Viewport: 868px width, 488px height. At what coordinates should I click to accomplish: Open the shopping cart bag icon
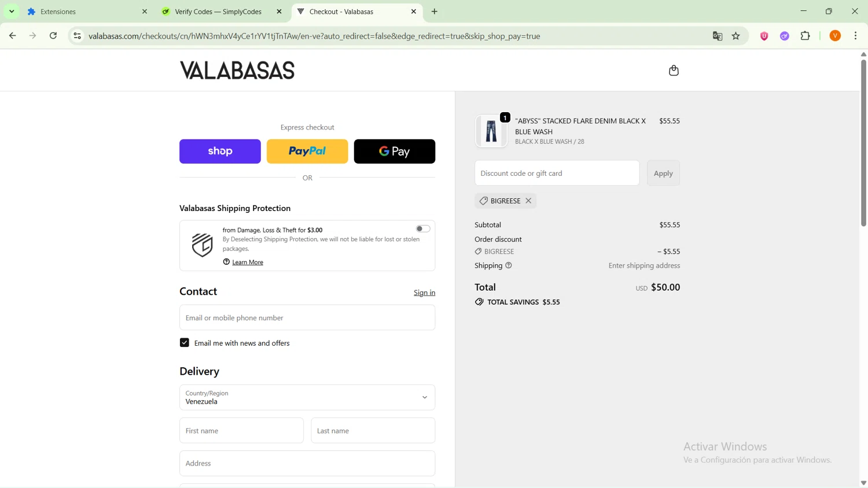[674, 71]
